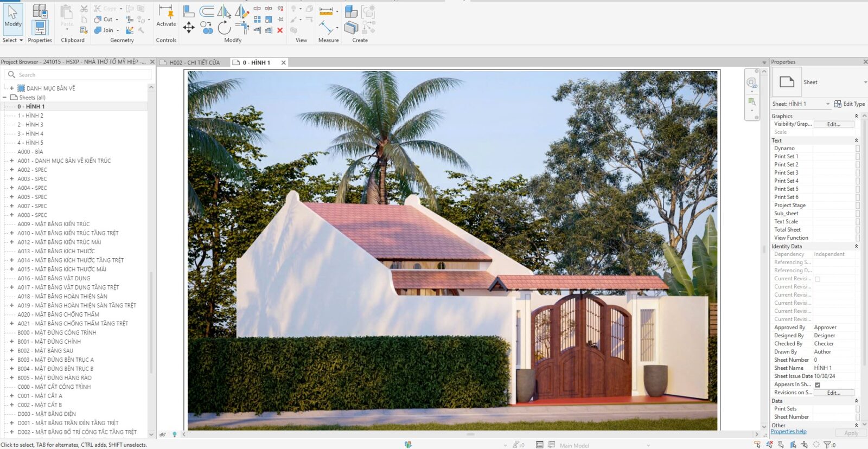868x449 pixels.
Task: Tick the Project Stage checkbox
Action: (x=858, y=206)
